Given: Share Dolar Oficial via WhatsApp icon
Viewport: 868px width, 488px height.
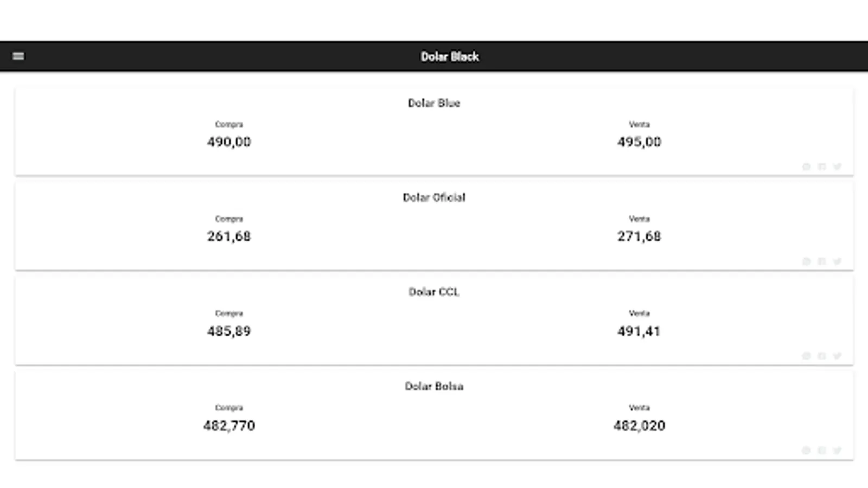Looking at the screenshot, I should coord(806,261).
